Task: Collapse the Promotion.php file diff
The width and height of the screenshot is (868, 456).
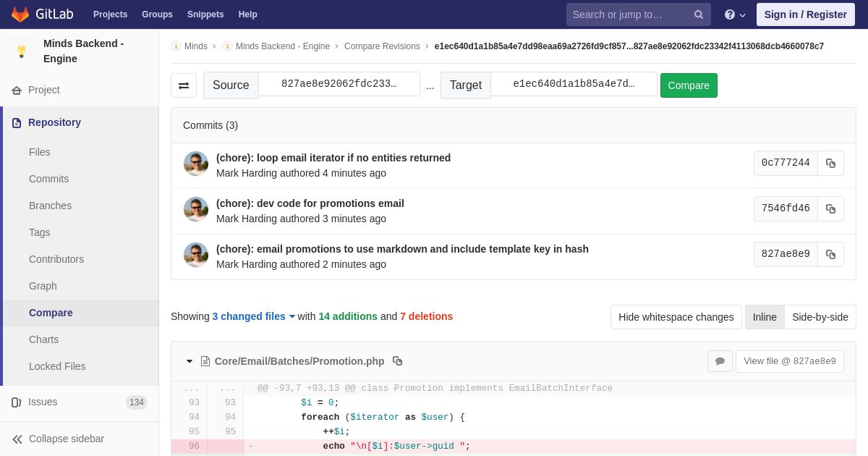Action: (190, 361)
